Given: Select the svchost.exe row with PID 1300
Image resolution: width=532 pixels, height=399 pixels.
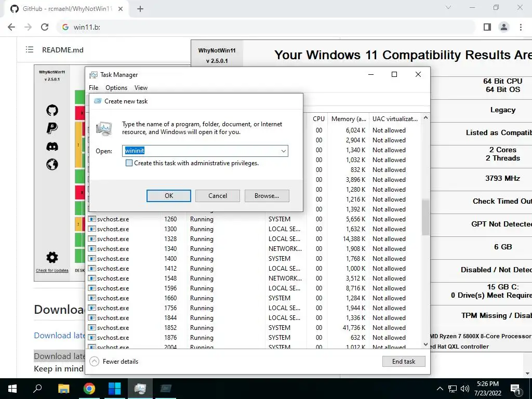Looking at the screenshot, I should [255, 229].
